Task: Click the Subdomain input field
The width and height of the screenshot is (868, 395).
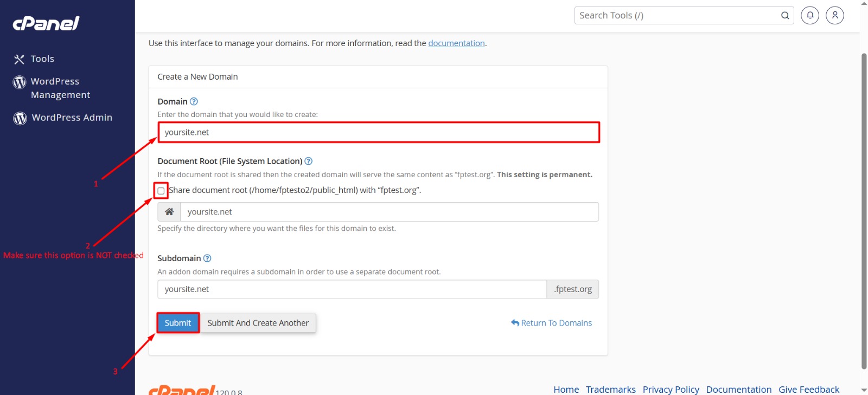Action: point(352,289)
